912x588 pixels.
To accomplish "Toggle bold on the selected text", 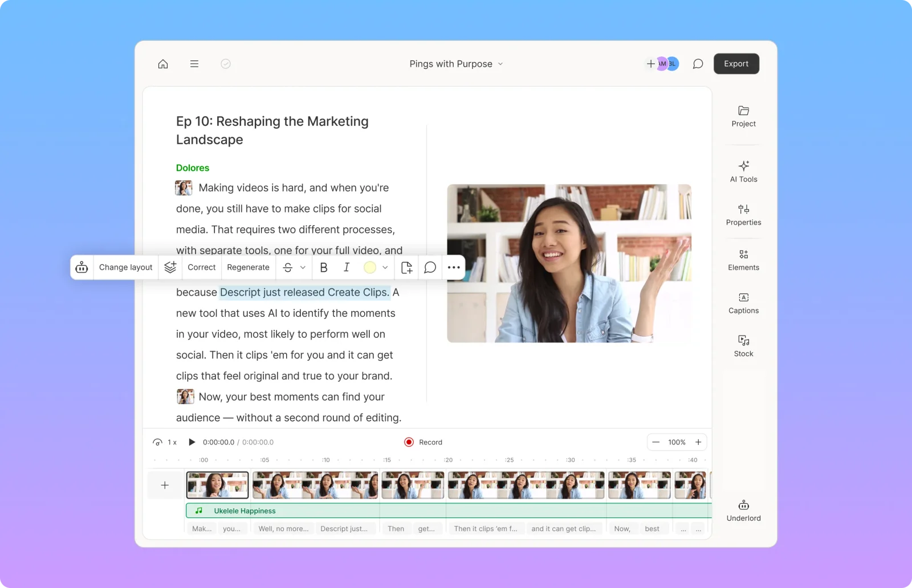I will coord(323,267).
